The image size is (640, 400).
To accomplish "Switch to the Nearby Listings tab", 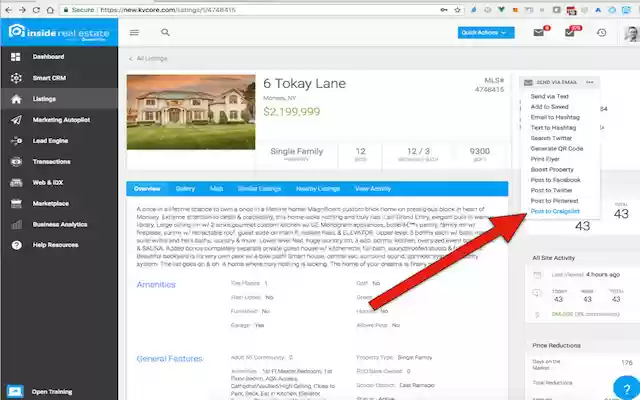I will click(x=318, y=189).
